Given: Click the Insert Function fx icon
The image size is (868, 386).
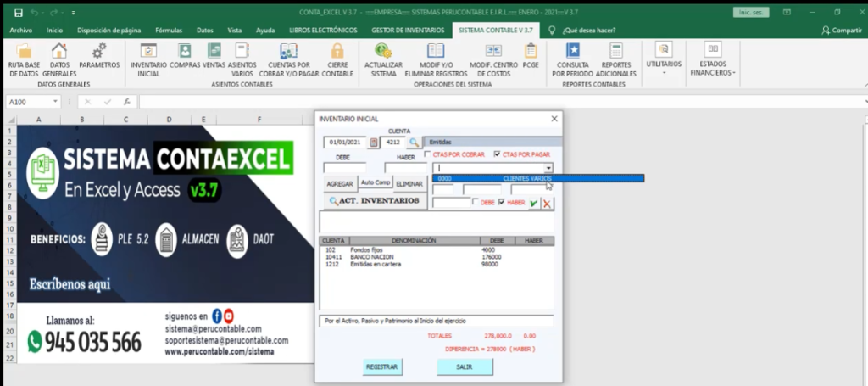Looking at the screenshot, I should click(x=127, y=102).
